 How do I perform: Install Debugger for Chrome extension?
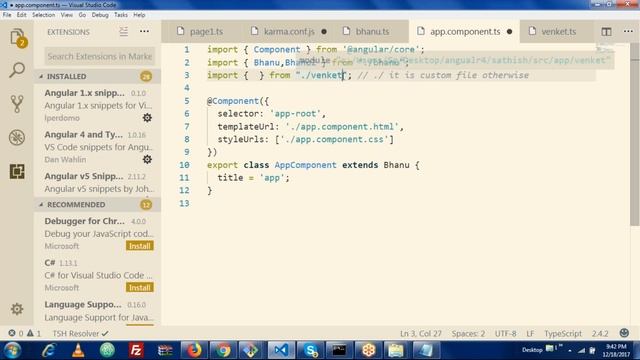pyautogui.click(x=140, y=246)
